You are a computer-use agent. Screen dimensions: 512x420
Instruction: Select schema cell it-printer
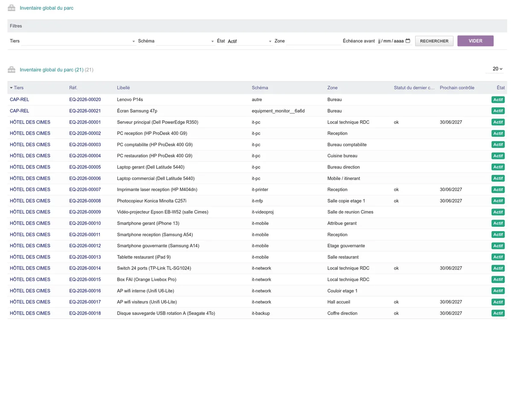tap(260, 189)
